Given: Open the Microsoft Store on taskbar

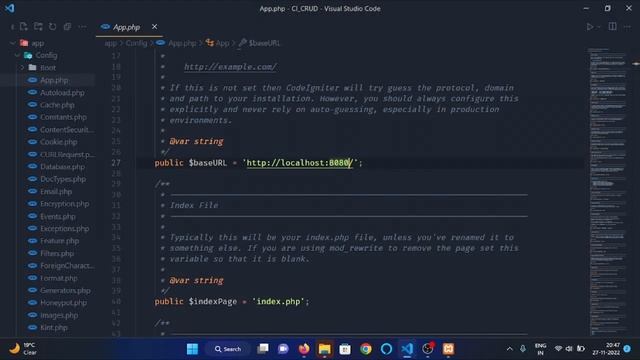Looking at the screenshot, I should (x=345, y=349).
